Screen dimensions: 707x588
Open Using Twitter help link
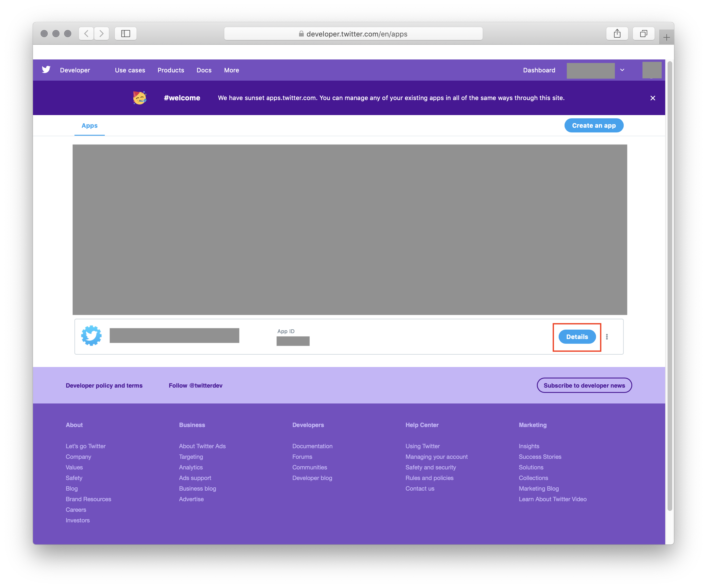(422, 446)
